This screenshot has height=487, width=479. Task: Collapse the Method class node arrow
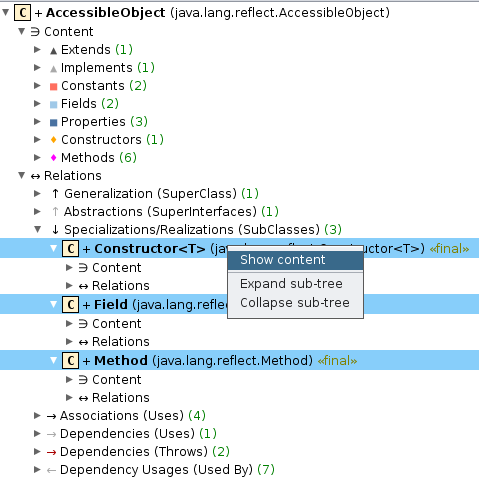[x=53, y=360]
